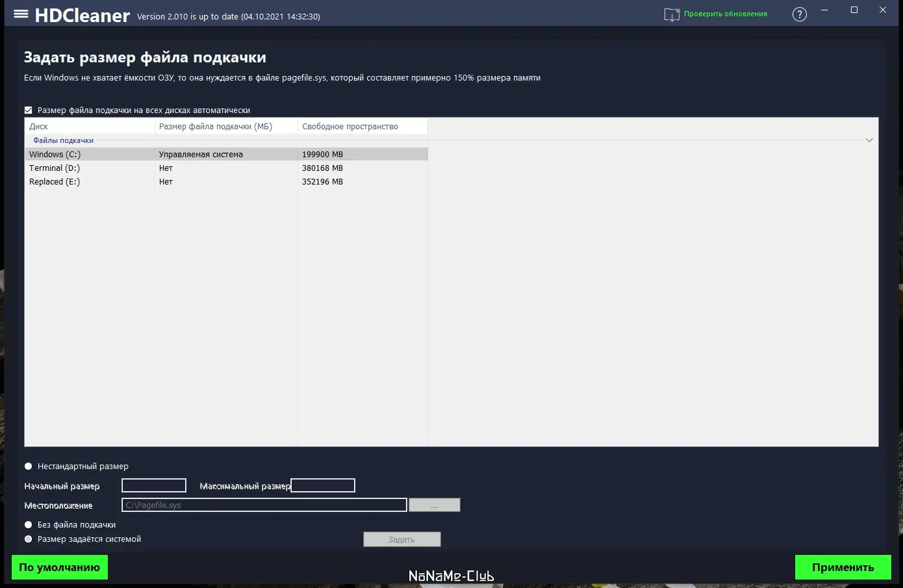
Task: Click the Диск column header
Action: pyautogui.click(x=90, y=127)
